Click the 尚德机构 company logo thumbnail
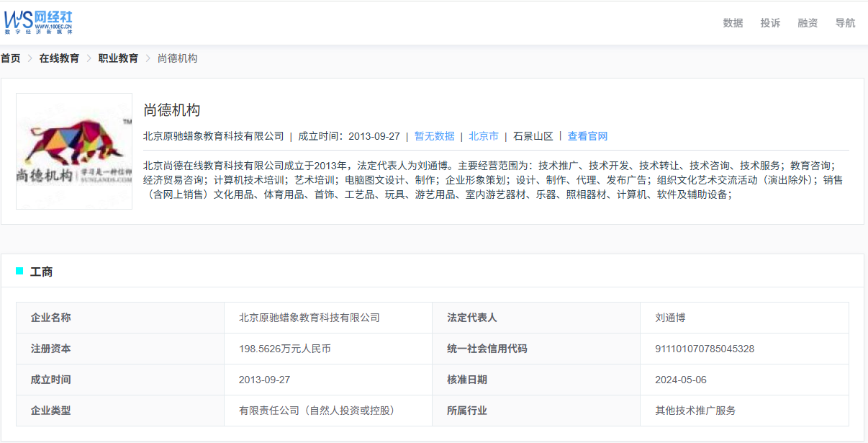This screenshot has width=868, height=443. 74,151
